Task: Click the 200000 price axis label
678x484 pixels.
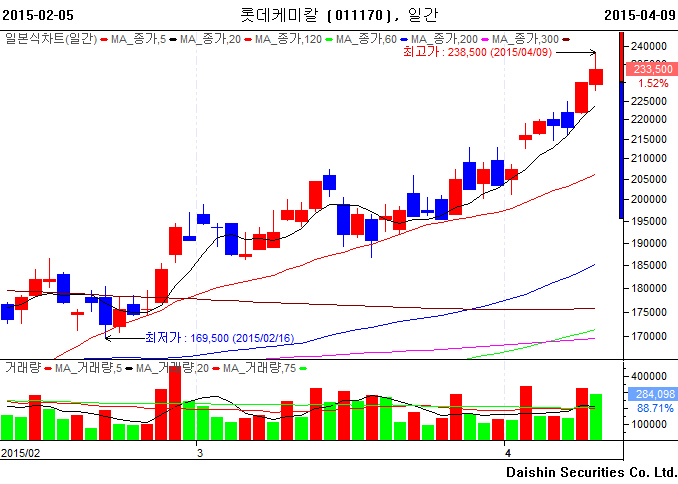Action: click(x=649, y=199)
